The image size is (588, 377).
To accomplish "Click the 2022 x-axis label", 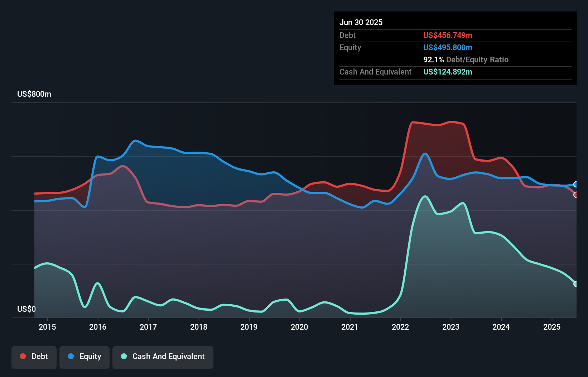I will point(400,327).
